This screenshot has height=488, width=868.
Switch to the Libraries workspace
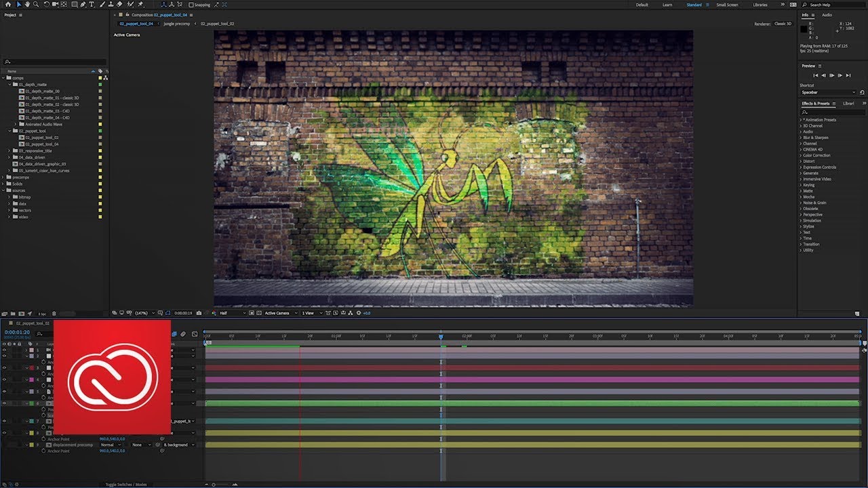click(760, 5)
